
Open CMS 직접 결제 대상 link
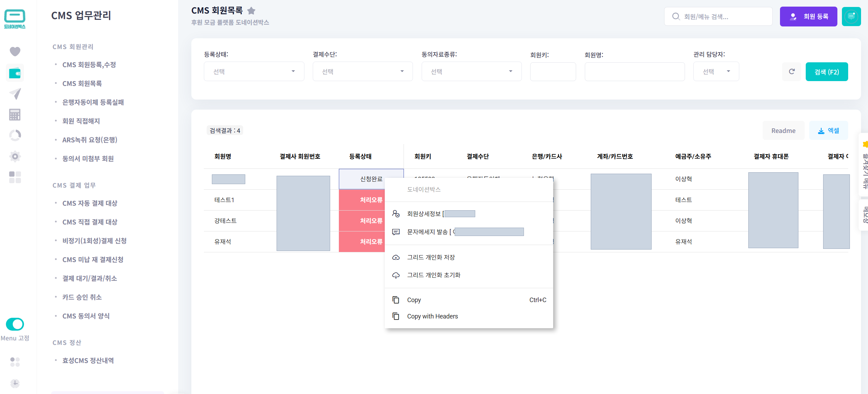coord(90,222)
